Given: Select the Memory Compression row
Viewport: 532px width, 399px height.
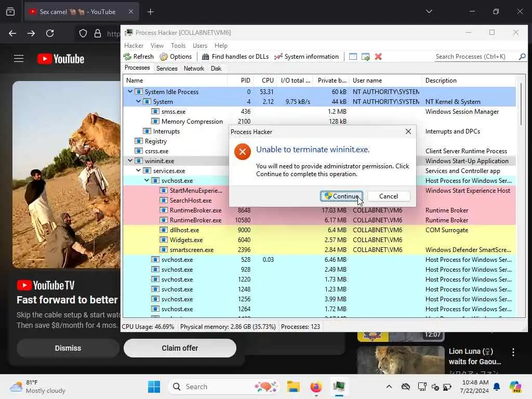Looking at the screenshot, I should 320,122.
